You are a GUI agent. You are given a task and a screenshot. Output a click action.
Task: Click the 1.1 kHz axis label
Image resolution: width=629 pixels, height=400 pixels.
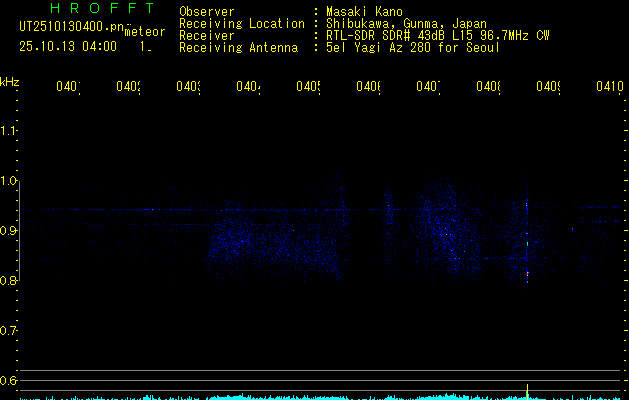coord(8,131)
